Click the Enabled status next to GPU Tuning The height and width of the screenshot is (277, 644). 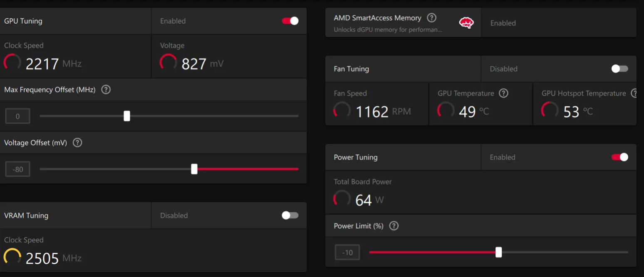click(x=173, y=21)
